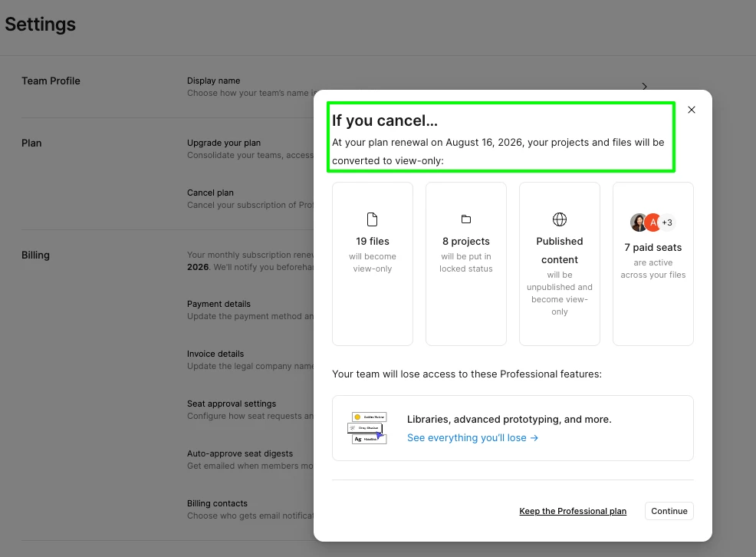Click the Continue button

669,511
